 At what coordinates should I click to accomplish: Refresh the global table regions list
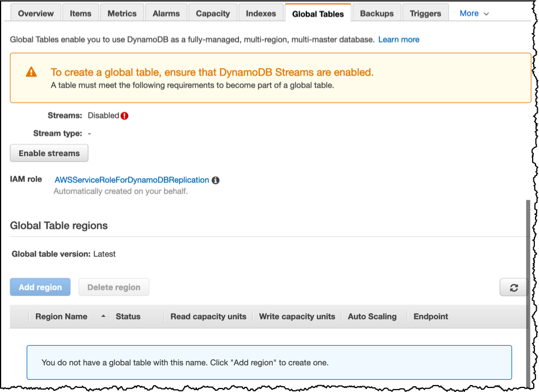514,288
